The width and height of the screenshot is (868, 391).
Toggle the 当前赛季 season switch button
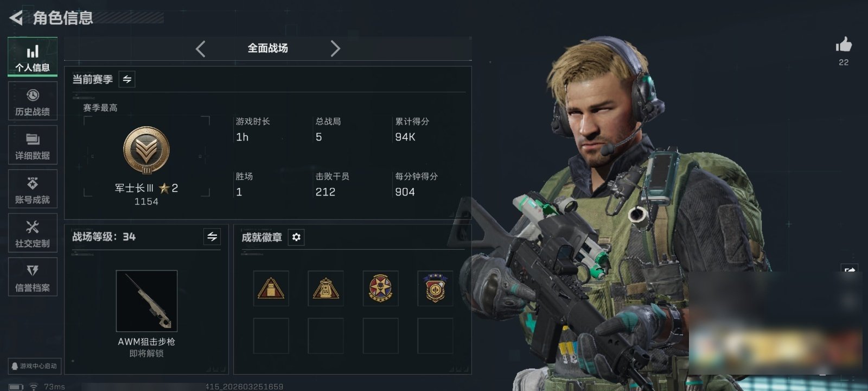pyautogui.click(x=127, y=79)
